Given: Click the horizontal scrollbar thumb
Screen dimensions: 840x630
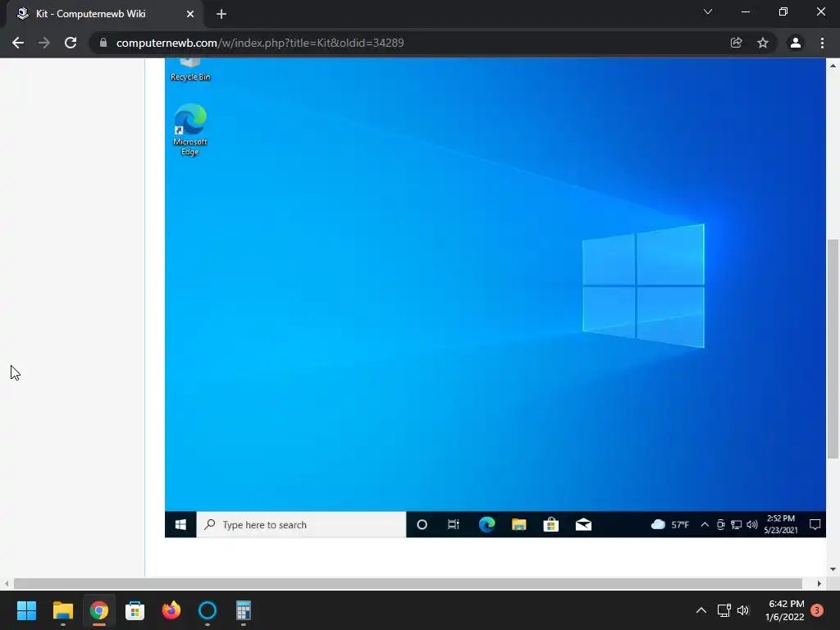Looking at the screenshot, I should point(408,583).
